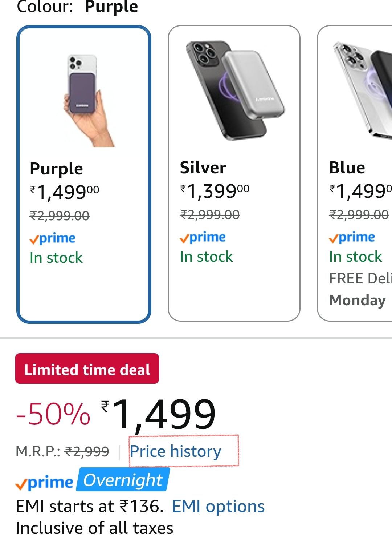The height and width of the screenshot is (556, 392).
Task: Tap the Prime logo beside Overnight badge
Action: tap(45, 483)
